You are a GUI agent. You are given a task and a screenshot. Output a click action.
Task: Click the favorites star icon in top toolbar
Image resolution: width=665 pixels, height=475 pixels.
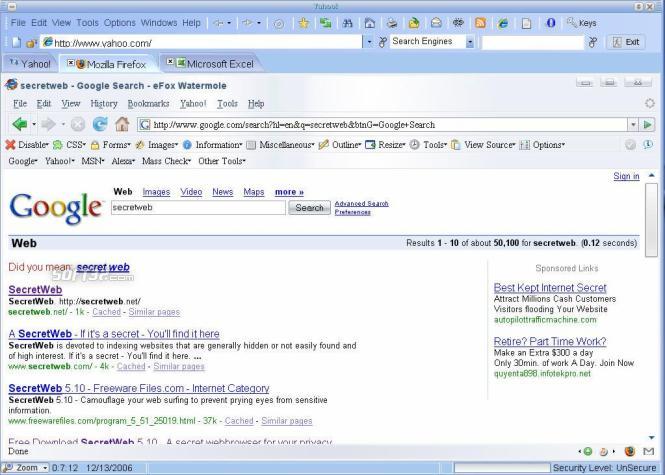pos(304,23)
